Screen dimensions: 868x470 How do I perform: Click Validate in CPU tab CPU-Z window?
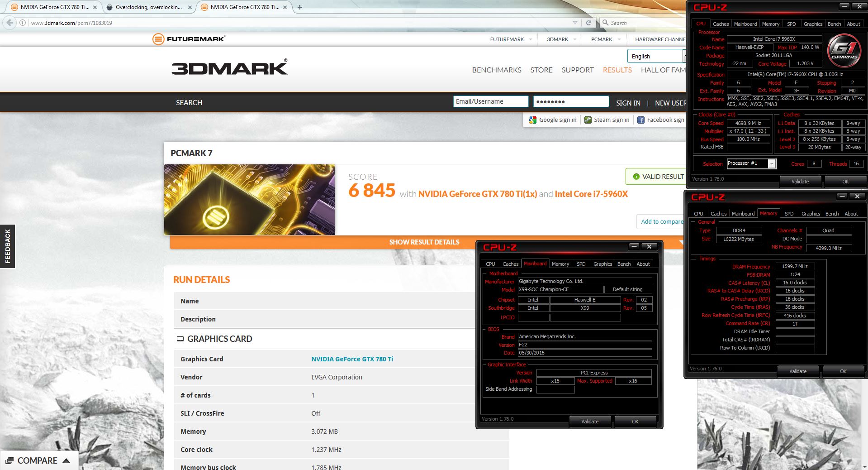(800, 182)
